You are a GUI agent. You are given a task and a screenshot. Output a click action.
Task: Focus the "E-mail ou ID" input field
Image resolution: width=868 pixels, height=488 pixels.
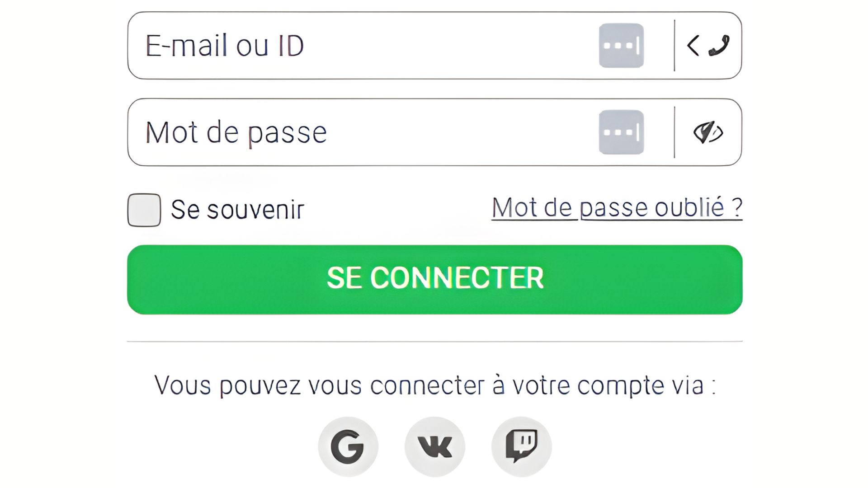[316, 45]
